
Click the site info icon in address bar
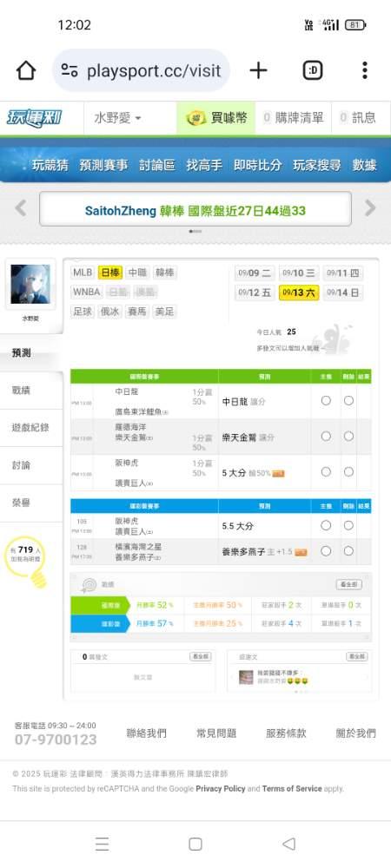[x=70, y=70]
